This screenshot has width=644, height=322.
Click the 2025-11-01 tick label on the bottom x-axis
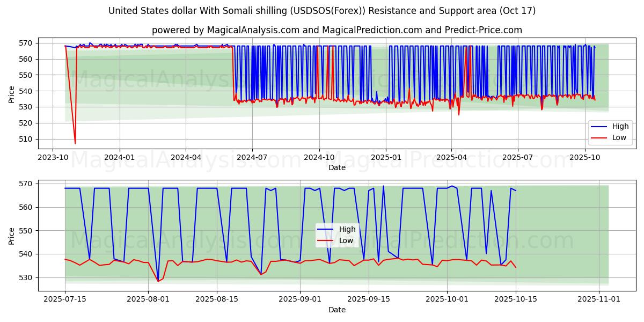point(599,299)
